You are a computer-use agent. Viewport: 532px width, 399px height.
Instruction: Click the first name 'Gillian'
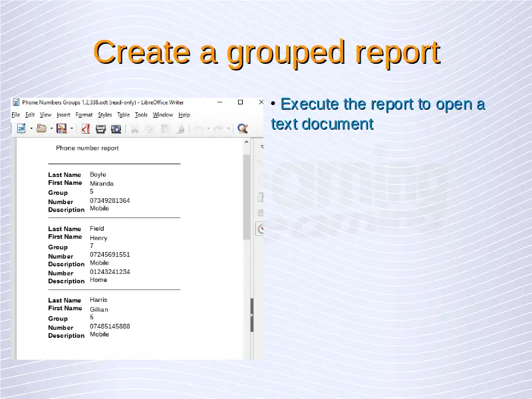98,309
